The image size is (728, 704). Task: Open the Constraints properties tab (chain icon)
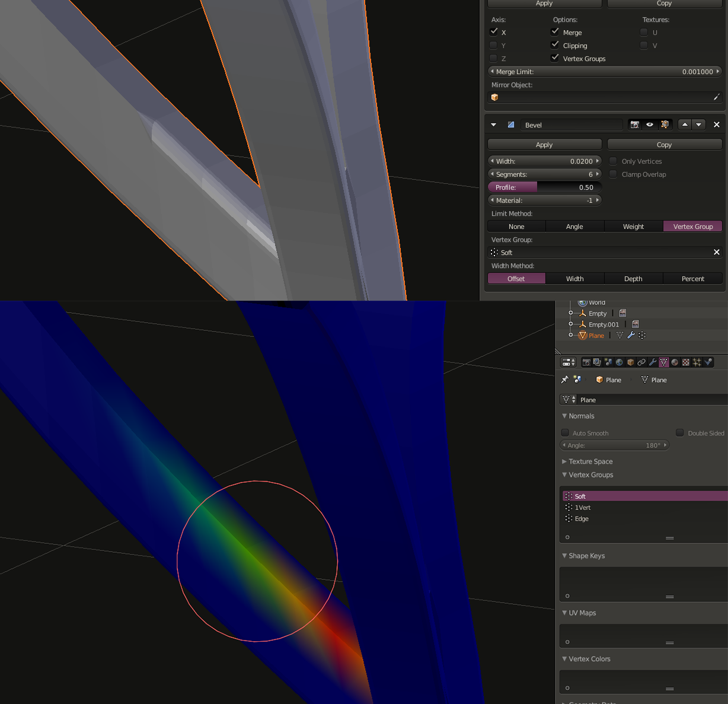[641, 362]
